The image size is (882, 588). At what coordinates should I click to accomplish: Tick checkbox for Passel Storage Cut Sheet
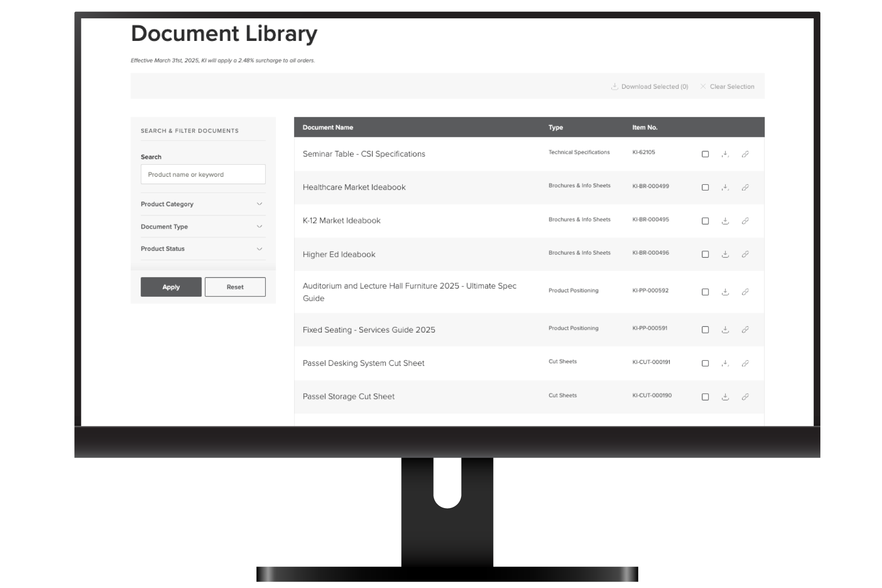click(705, 397)
